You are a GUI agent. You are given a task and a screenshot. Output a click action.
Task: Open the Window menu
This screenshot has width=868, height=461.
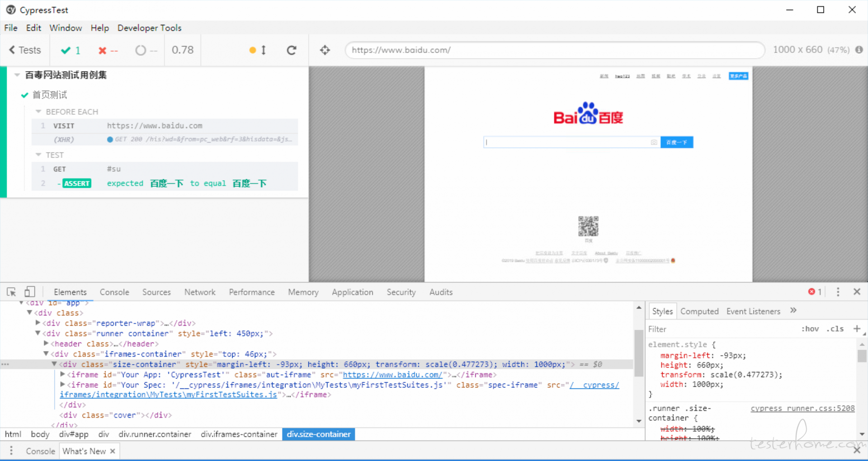tap(66, 28)
